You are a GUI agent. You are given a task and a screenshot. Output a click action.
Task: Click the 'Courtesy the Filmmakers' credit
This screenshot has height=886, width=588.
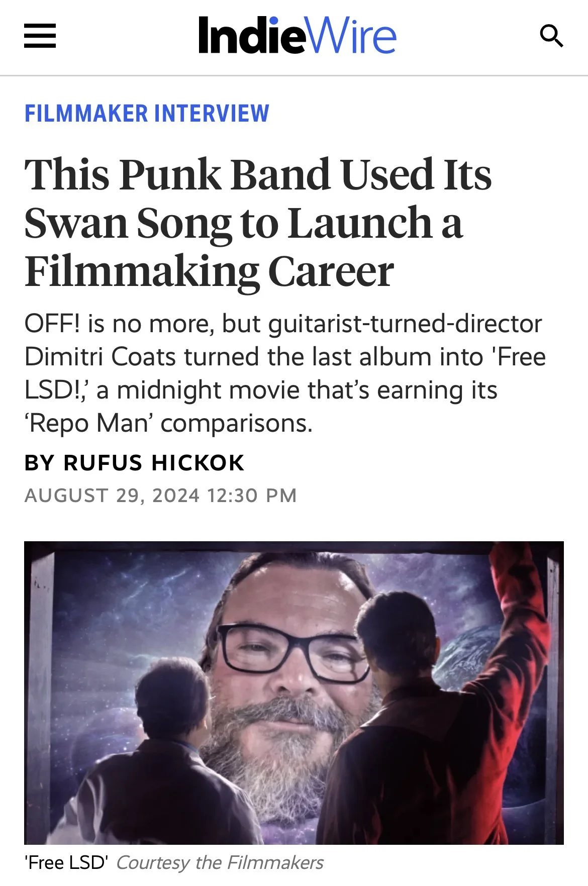(x=220, y=863)
